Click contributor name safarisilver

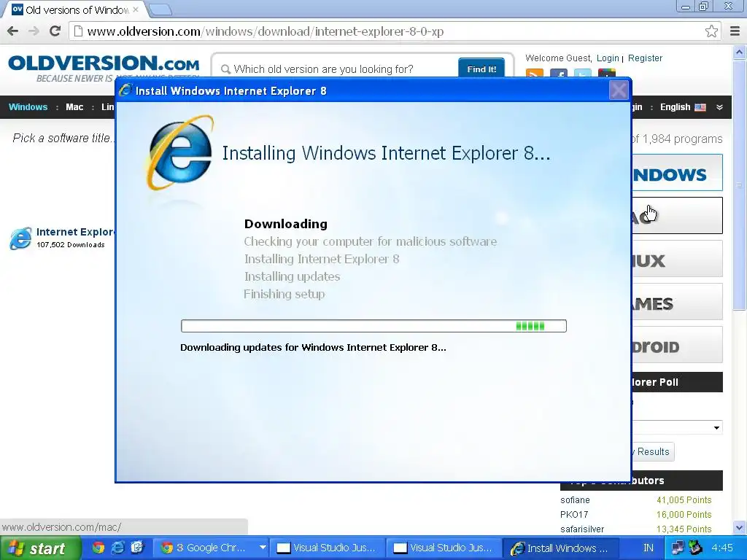[582, 529]
